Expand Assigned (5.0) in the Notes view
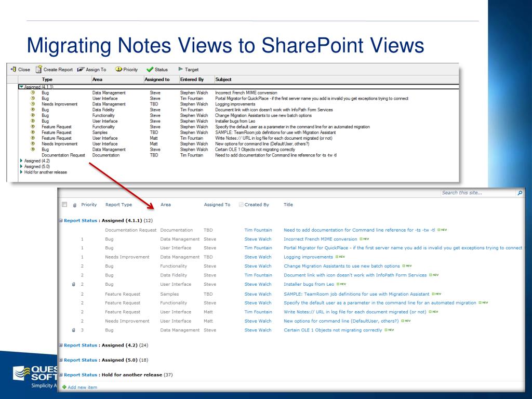 [21, 167]
